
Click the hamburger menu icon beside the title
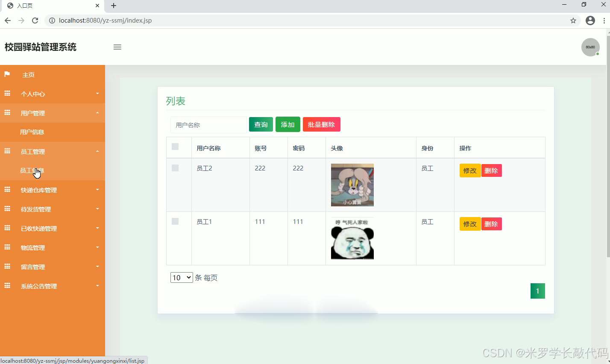tap(117, 47)
